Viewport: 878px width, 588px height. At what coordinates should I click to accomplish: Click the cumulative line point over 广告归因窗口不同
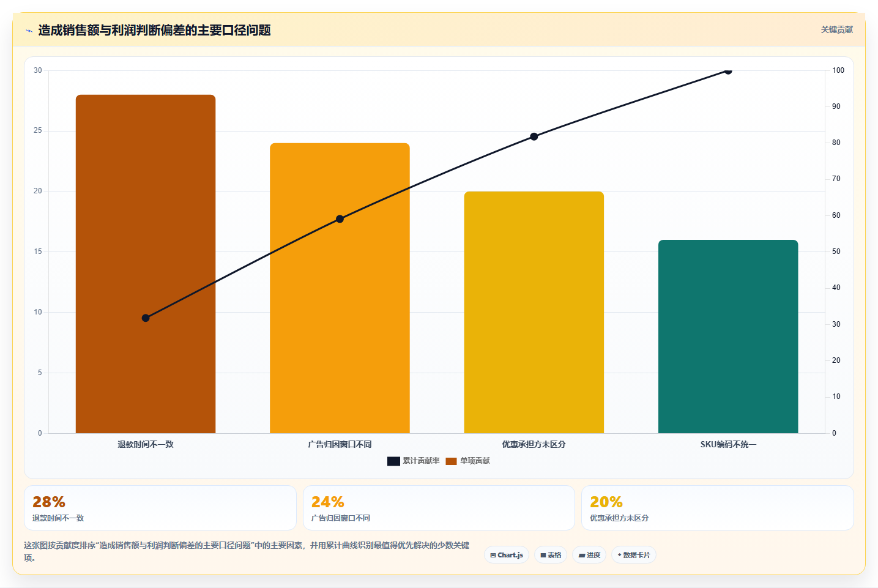point(340,219)
